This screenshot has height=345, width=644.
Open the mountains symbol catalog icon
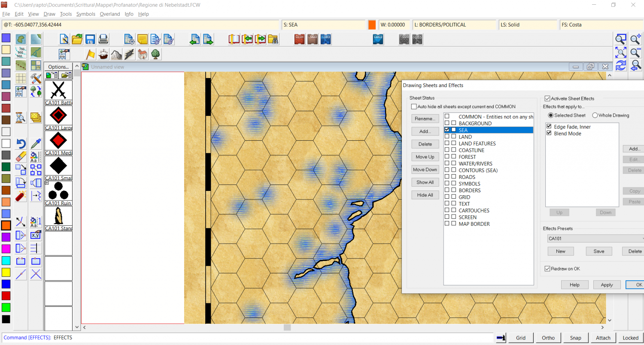pos(116,54)
